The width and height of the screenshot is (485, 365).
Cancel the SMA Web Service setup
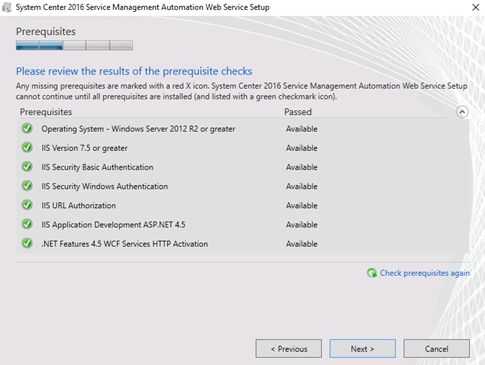click(x=436, y=349)
